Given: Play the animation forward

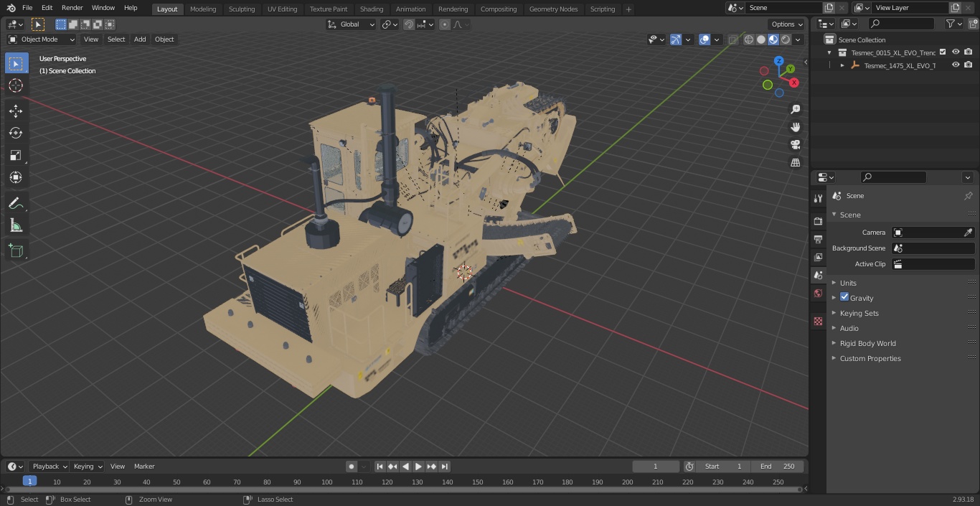Looking at the screenshot, I should [x=418, y=467].
